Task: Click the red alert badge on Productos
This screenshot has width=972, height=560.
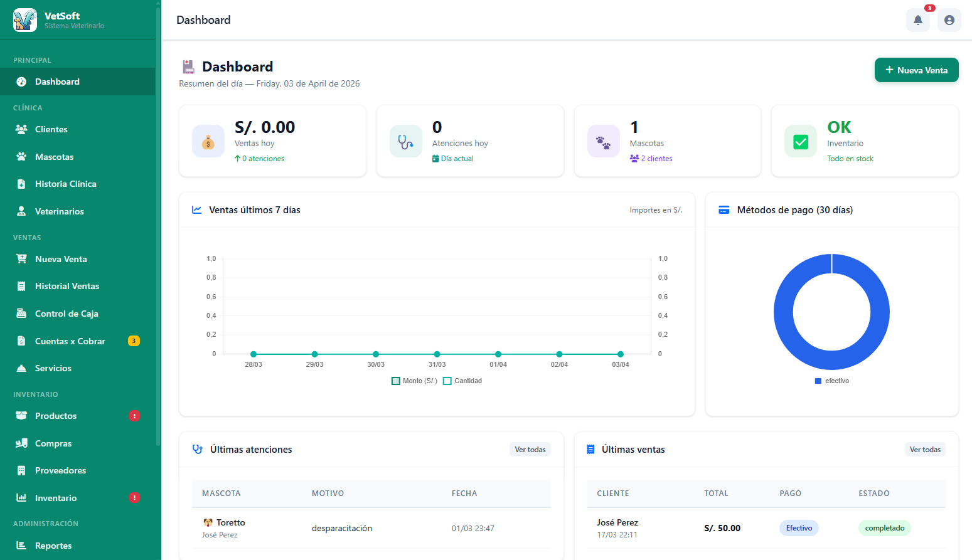Action: pos(134,416)
